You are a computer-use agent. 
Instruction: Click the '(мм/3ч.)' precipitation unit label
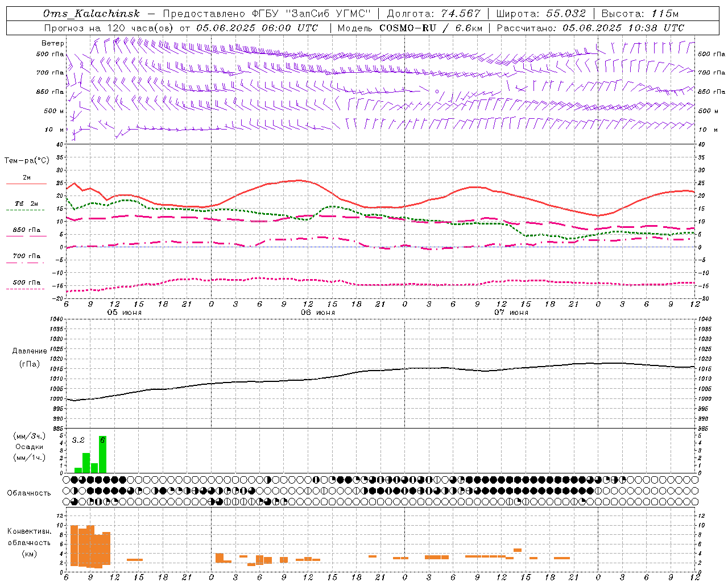(x=29, y=436)
